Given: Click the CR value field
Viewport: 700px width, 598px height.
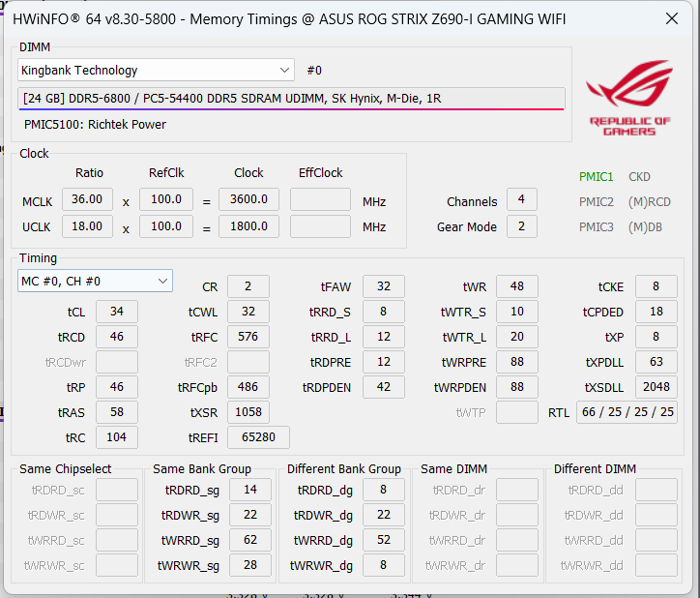Looking at the screenshot, I should 248,286.
